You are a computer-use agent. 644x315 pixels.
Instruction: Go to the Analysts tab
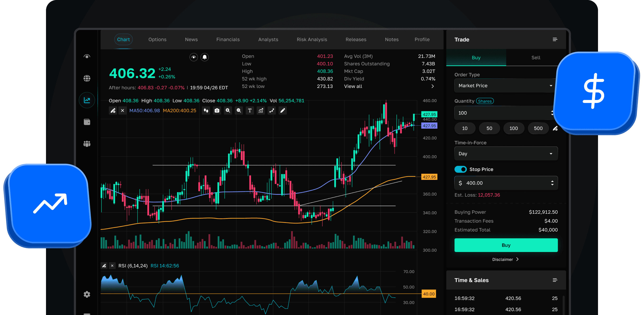click(268, 39)
